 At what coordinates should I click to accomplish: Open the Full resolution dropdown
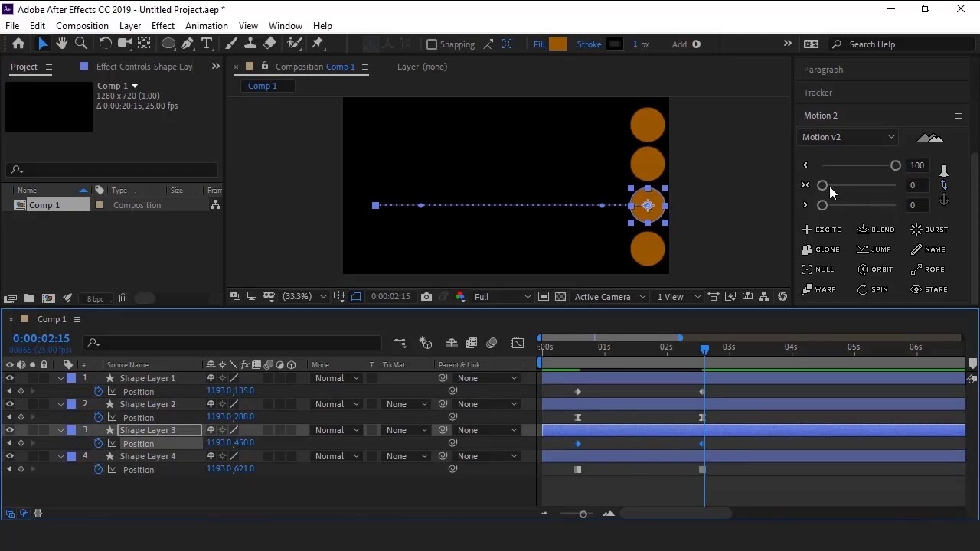(502, 297)
